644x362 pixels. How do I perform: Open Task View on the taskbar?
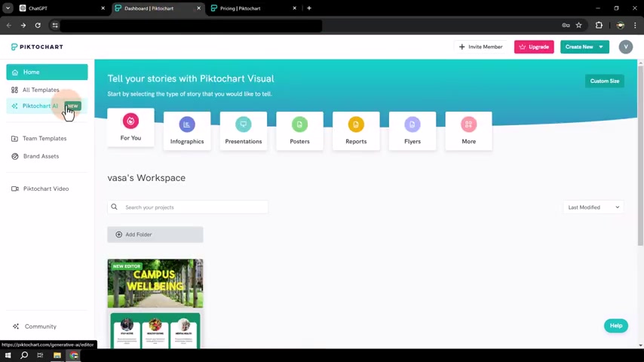[40, 355]
